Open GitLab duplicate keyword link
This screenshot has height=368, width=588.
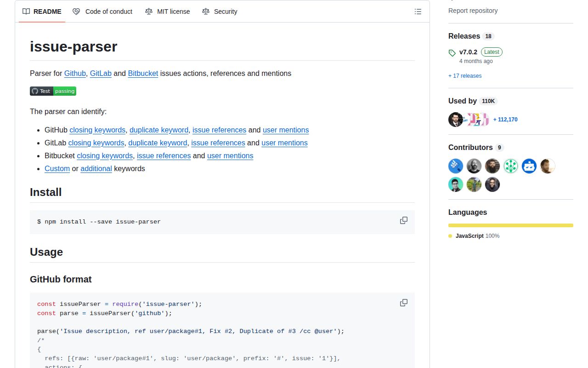click(x=158, y=143)
